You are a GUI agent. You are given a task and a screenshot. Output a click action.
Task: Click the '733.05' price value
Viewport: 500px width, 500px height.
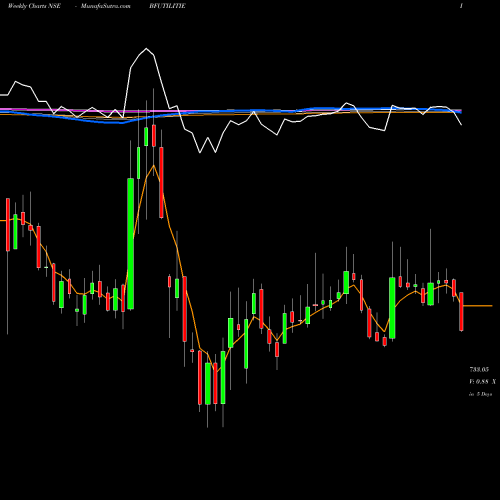[479, 369]
